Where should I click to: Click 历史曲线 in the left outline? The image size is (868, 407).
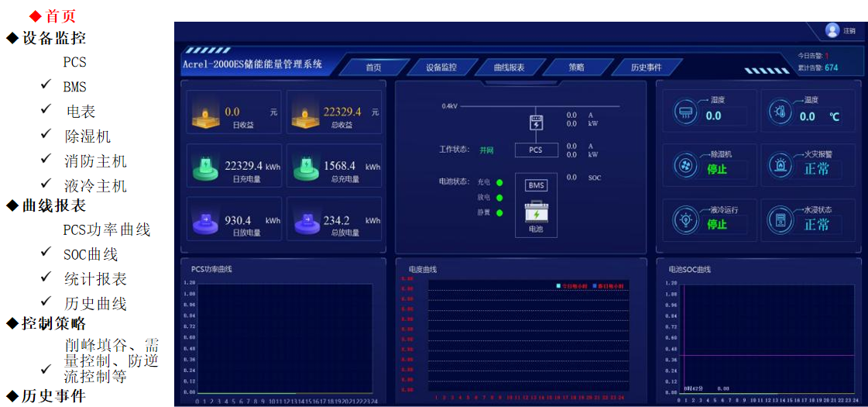coord(95,303)
